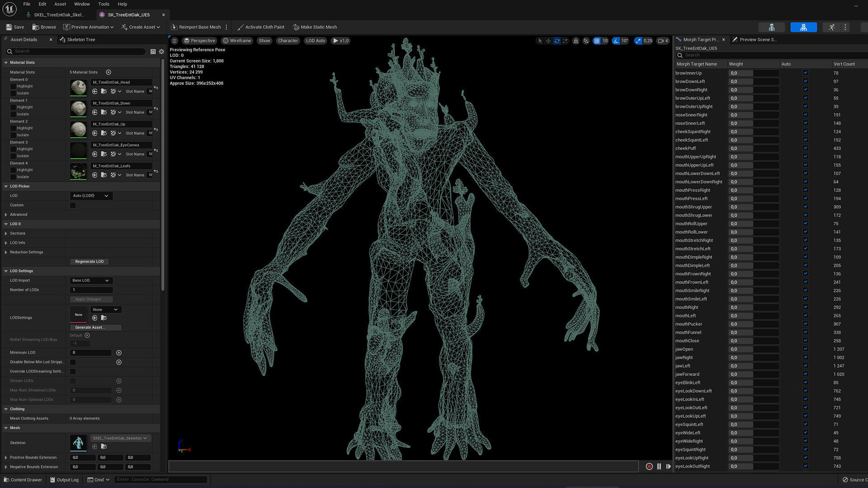The image size is (868, 488).
Task: Open SKEL_TreeEntOak_Skeleton dropdown
Action: 120,438
